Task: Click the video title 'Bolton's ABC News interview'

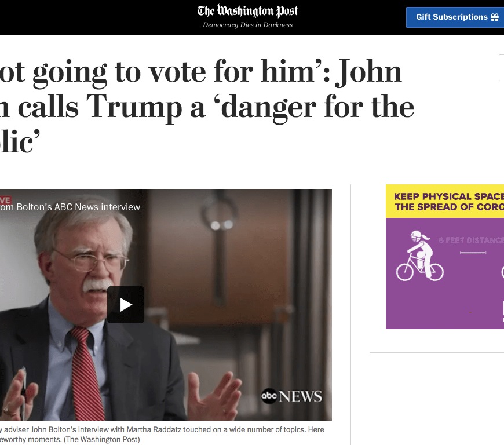Action: (70, 207)
